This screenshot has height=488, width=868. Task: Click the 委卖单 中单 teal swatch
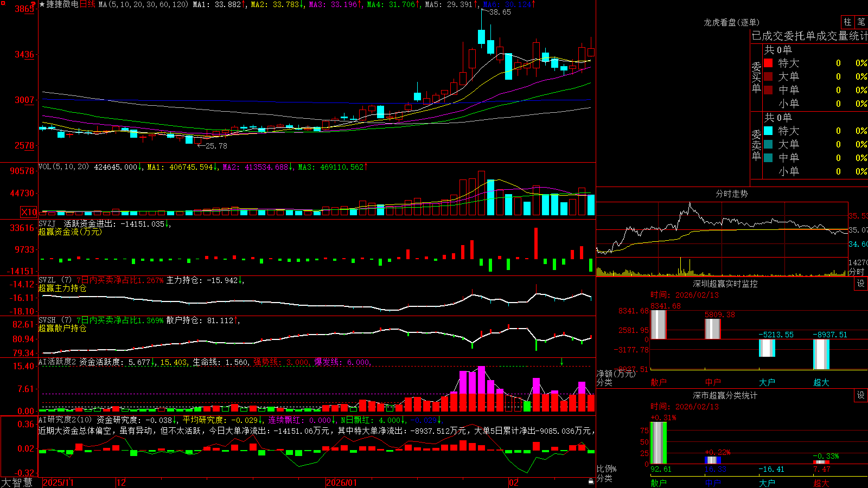[x=768, y=158]
